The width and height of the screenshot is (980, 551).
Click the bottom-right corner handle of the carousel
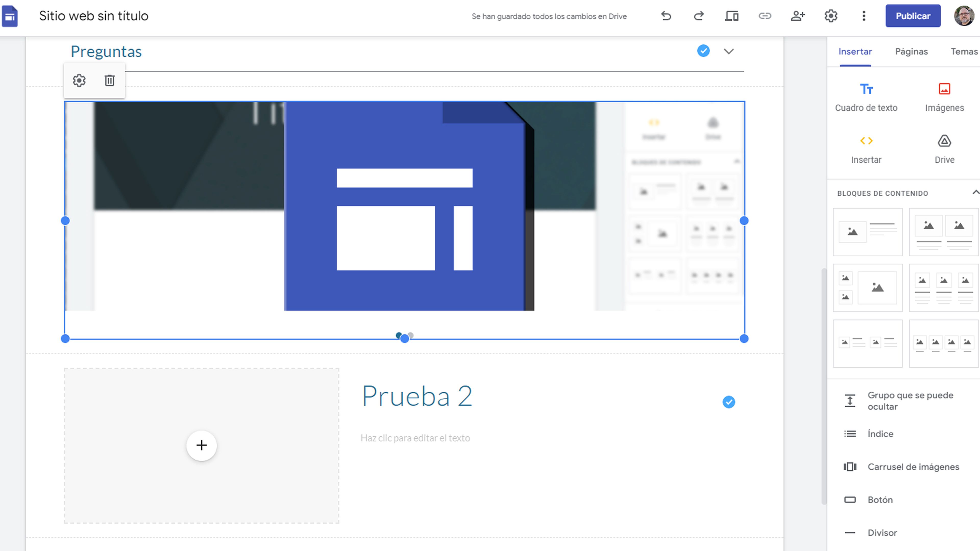tap(744, 339)
